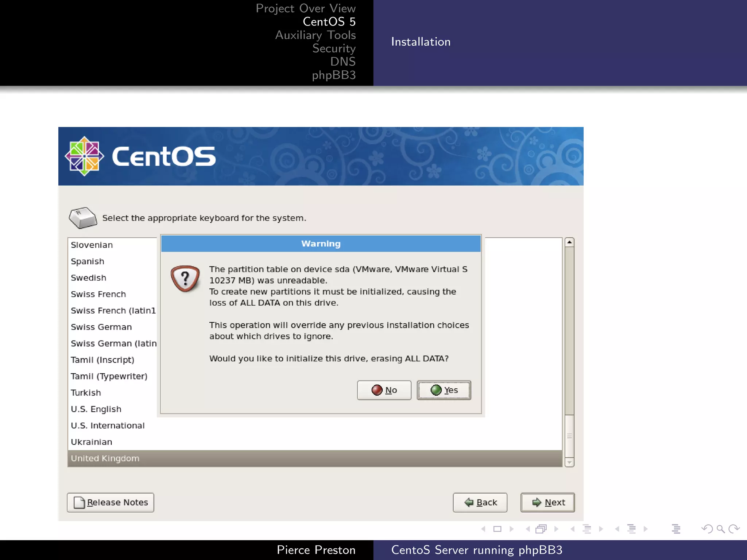Go to previous frame arrow
This screenshot has width=747, height=560.
click(528, 529)
